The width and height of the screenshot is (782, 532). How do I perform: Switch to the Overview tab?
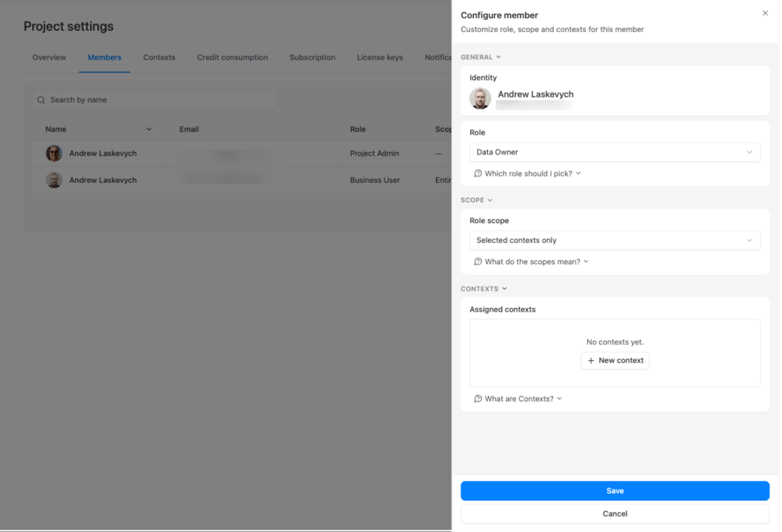(x=49, y=57)
